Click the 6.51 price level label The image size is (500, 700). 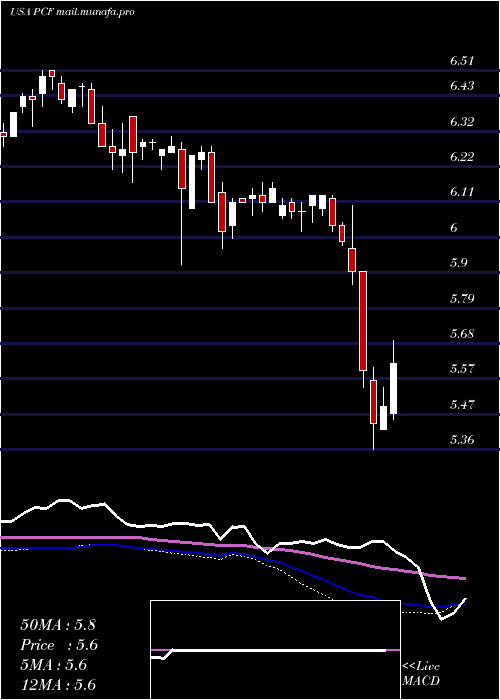(462, 61)
